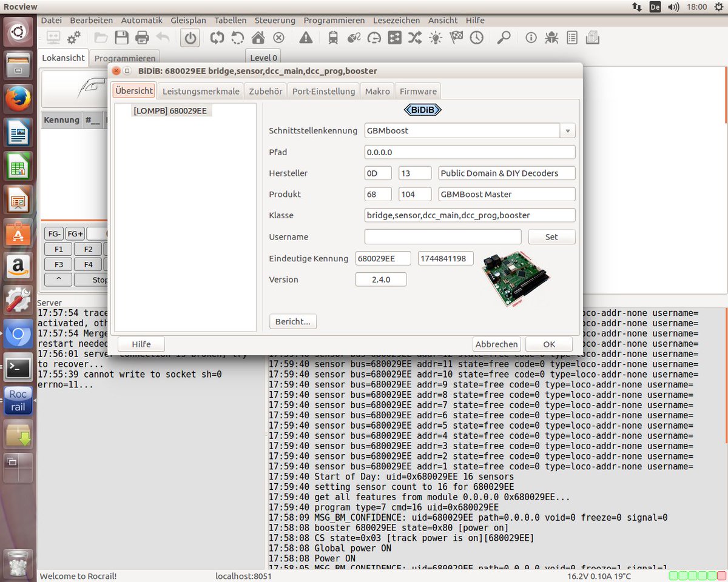The height and width of the screenshot is (582, 728).
Task: Click the pills-shaped toolbar icon
Action: pos(354,38)
